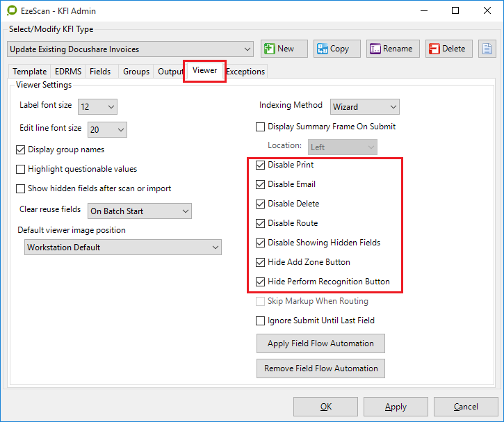504x422 pixels.
Task: Open the Clear reuse fields dropdown
Action: coord(139,211)
